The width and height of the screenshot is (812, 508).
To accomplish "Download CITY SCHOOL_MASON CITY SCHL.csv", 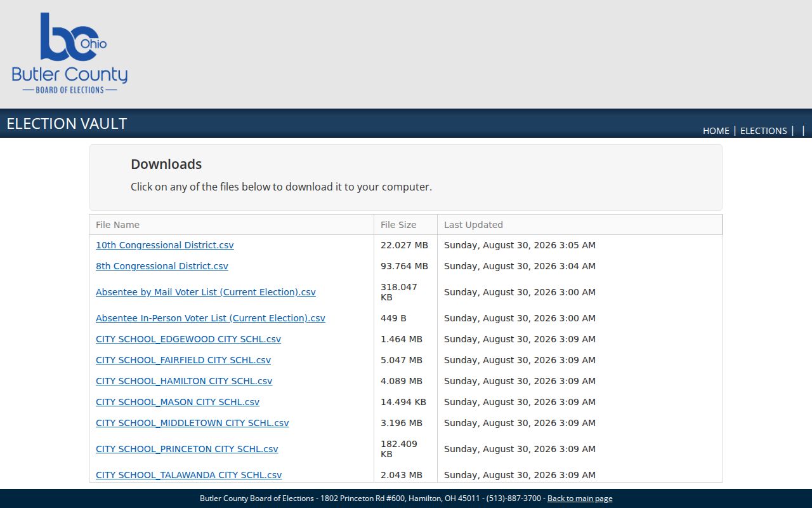I will [178, 402].
